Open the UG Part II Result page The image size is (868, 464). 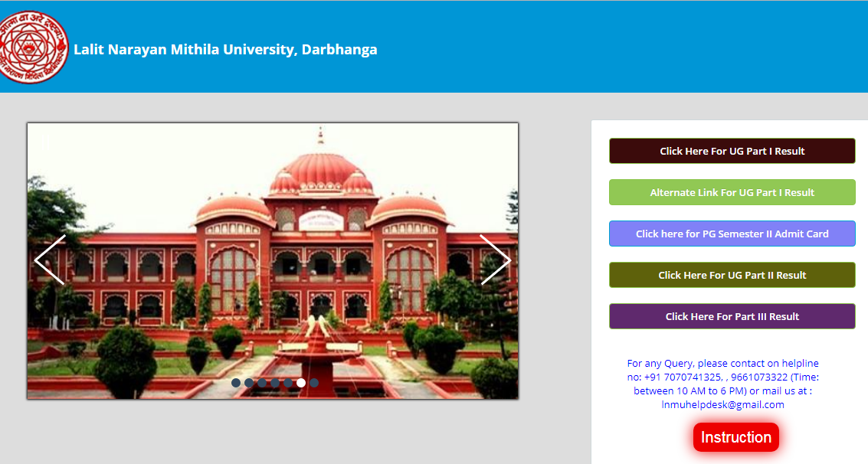click(732, 275)
